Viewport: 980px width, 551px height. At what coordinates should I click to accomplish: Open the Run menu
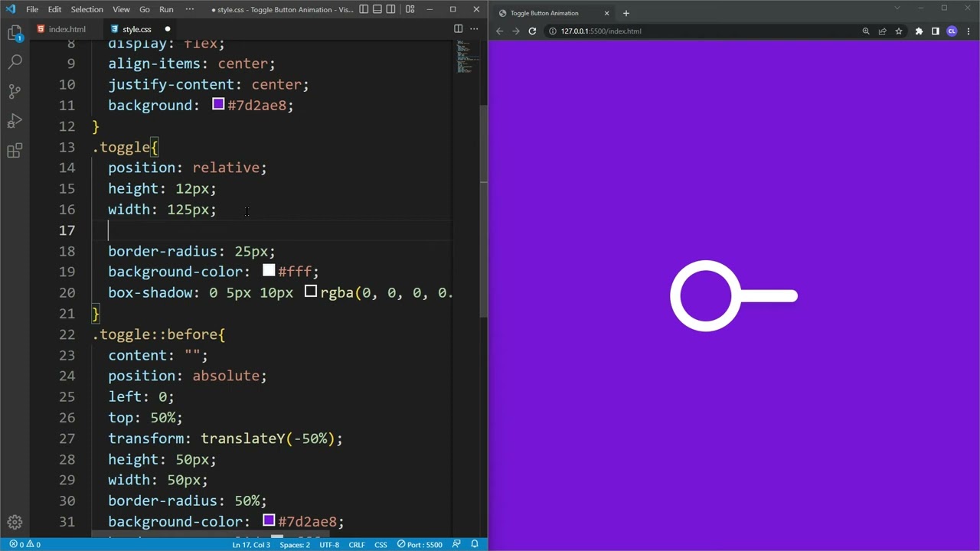166,9
